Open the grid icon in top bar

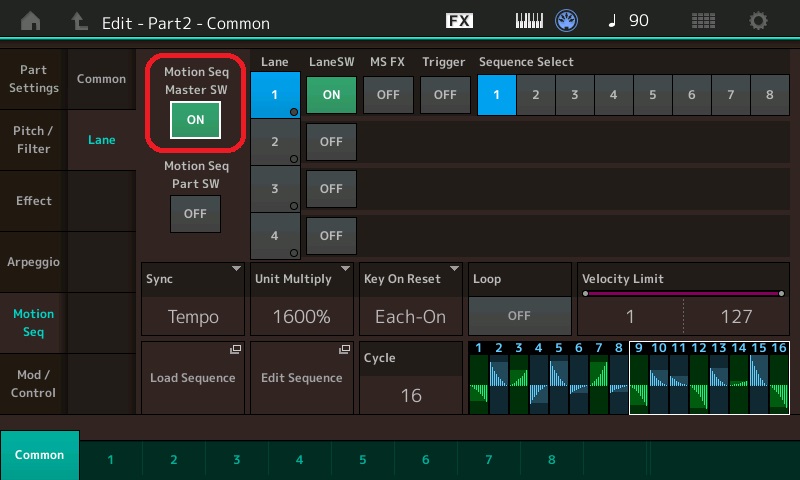click(703, 21)
